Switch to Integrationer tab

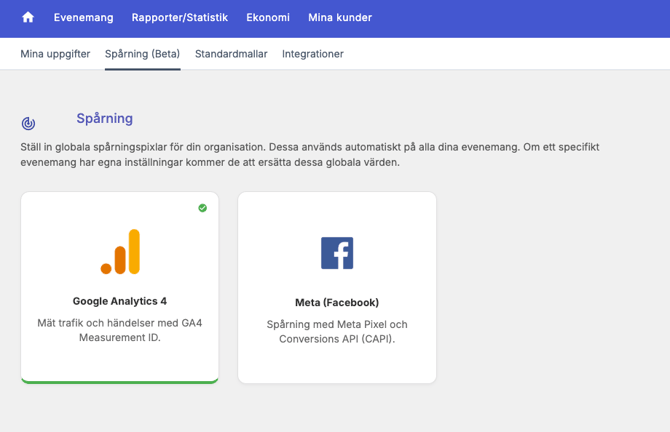313,54
